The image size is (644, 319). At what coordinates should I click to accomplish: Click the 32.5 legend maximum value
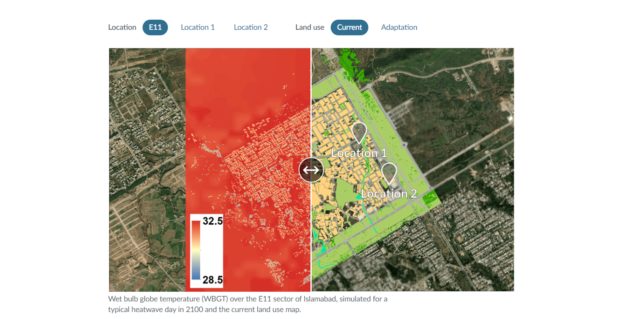[213, 221]
